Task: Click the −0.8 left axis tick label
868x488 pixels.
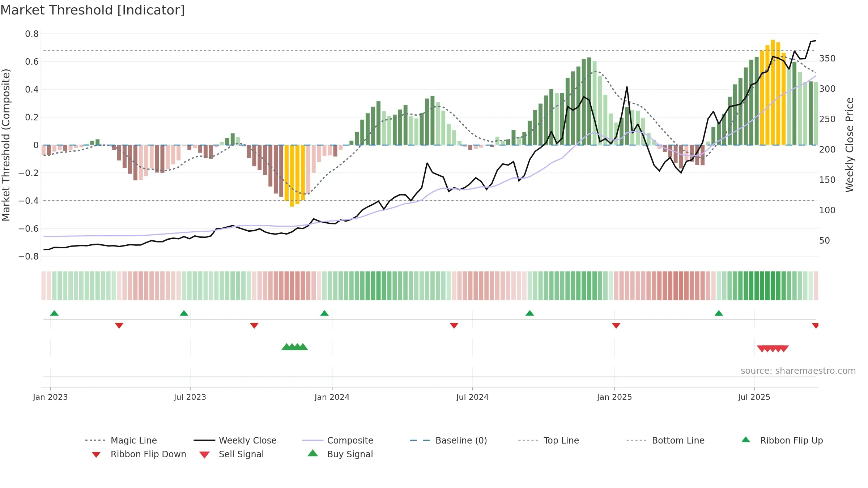Action: (x=29, y=257)
